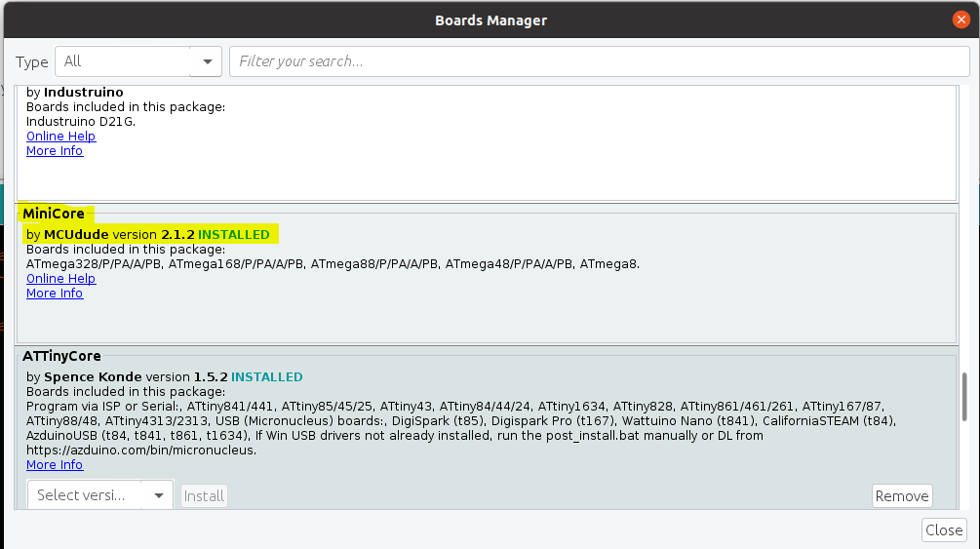Click the Close button at the bottom
The width and height of the screenshot is (980, 549).
tap(944, 530)
